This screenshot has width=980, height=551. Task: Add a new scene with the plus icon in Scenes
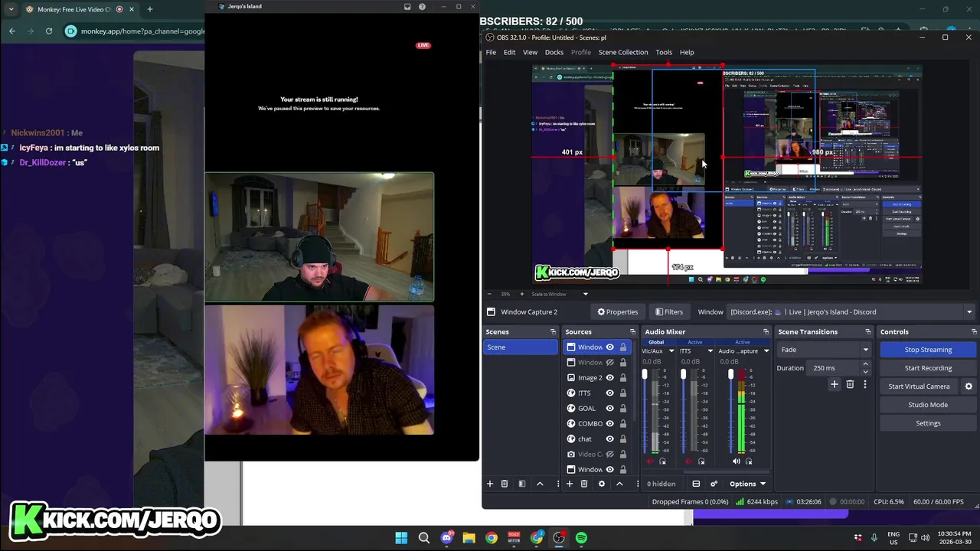(x=490, y=484)
